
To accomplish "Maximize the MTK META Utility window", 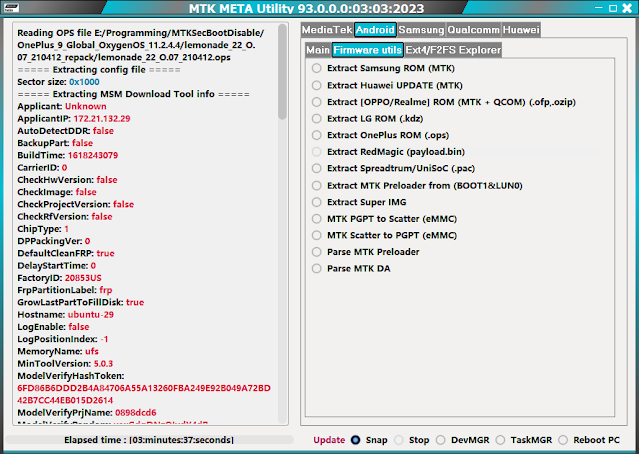I will tap(613, 8).
